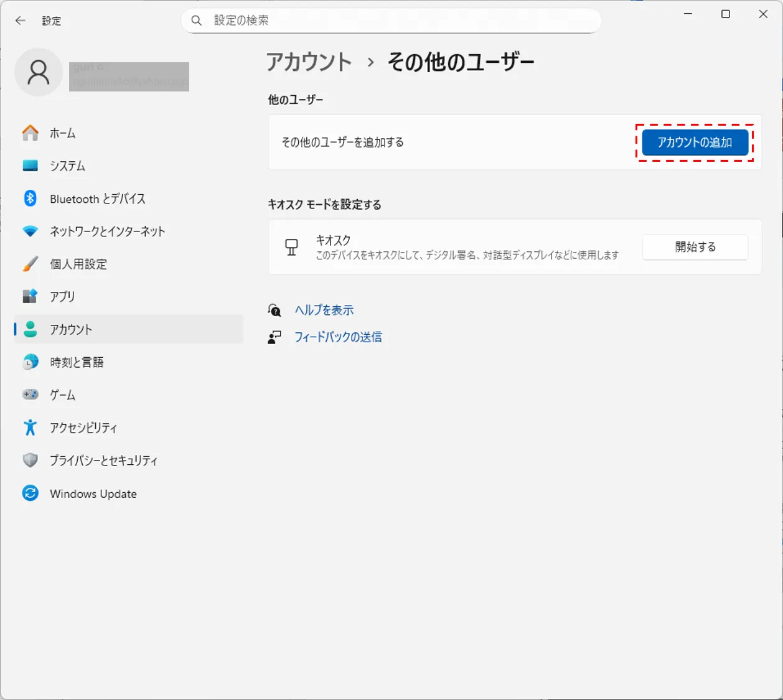Click the Bluetooth icon in sidebar
Image resolution: width=783 pixels, height=700 pixels.
pos(30,198)
